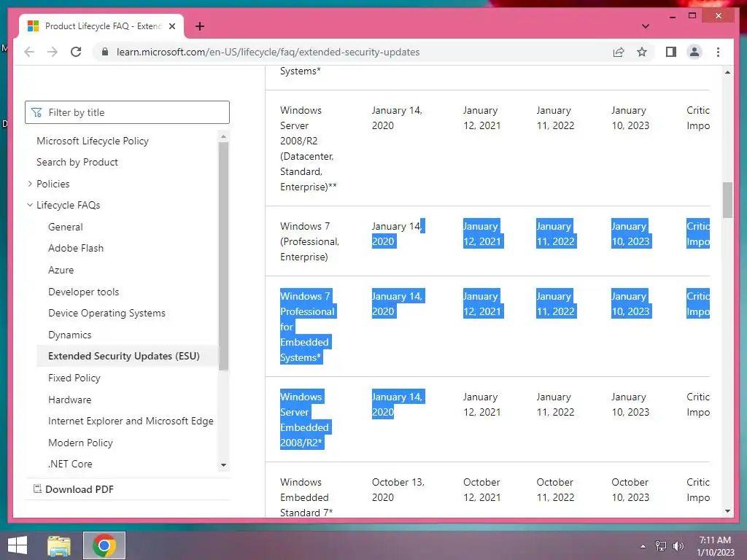Click the Chrome taskbar icon
747x560 pixels.
(104, 545)
